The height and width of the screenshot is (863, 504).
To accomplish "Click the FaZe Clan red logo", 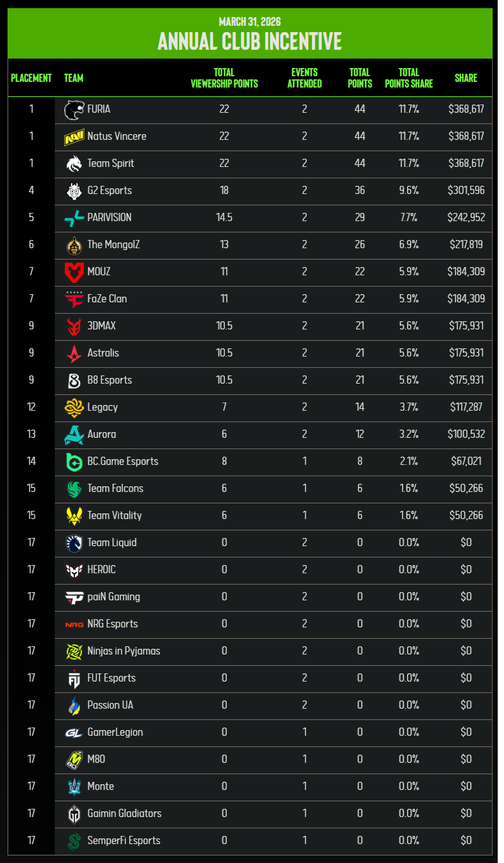I will click(x=74, y=299).
